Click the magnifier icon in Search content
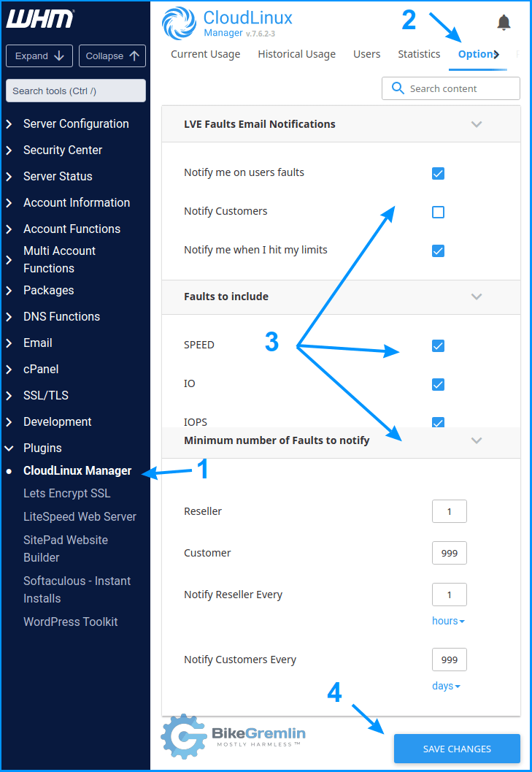The image size is (532, 772). click(x=398, y=88)
